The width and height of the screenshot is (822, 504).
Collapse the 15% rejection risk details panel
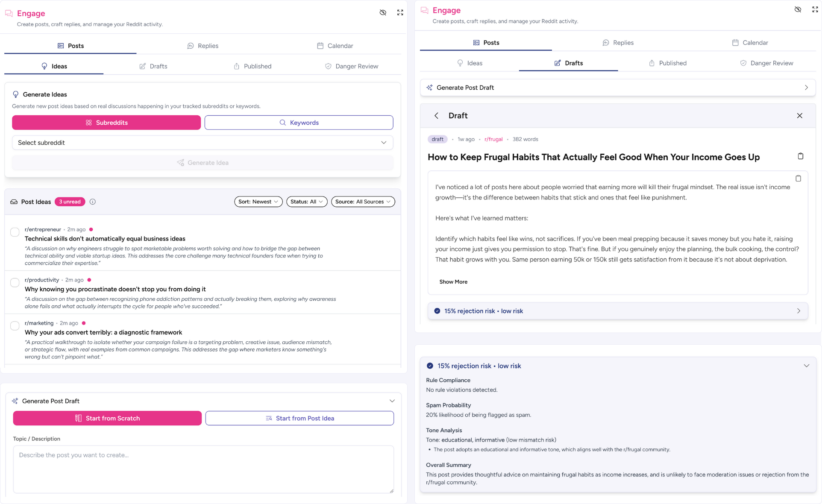(806, 366)
